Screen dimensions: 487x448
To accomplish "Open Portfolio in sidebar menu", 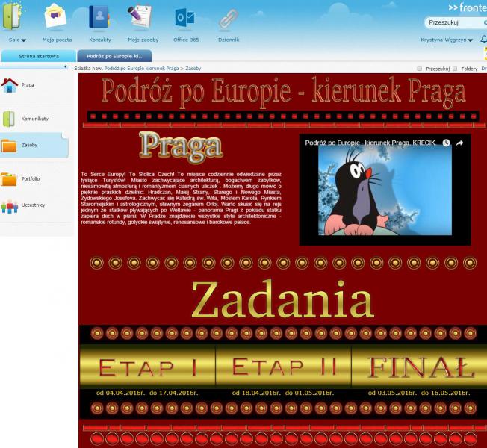I will pos(31,179).
